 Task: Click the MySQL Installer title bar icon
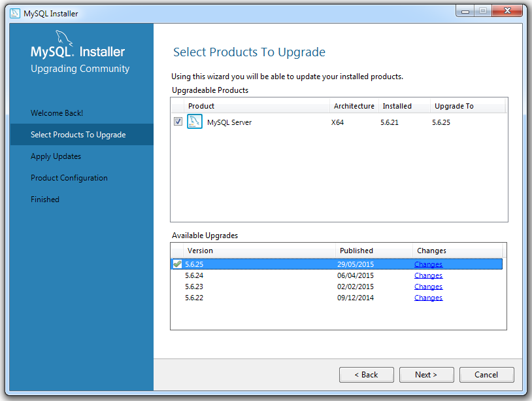tap(15, 13)
